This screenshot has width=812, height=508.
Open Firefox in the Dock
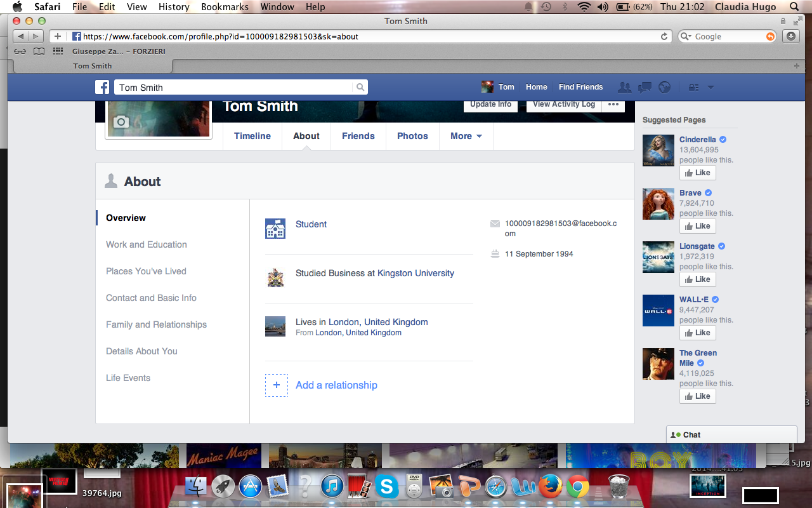click(x=551, y=487)
